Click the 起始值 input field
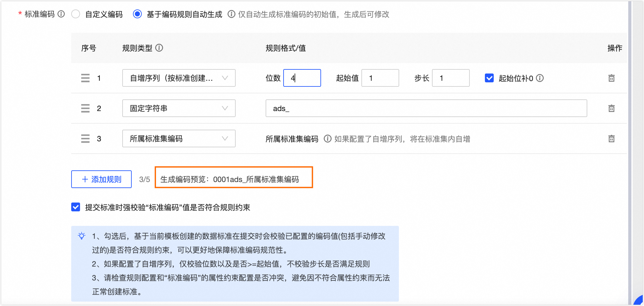This screenshot has height=306, width=644. tap(380, 78)
